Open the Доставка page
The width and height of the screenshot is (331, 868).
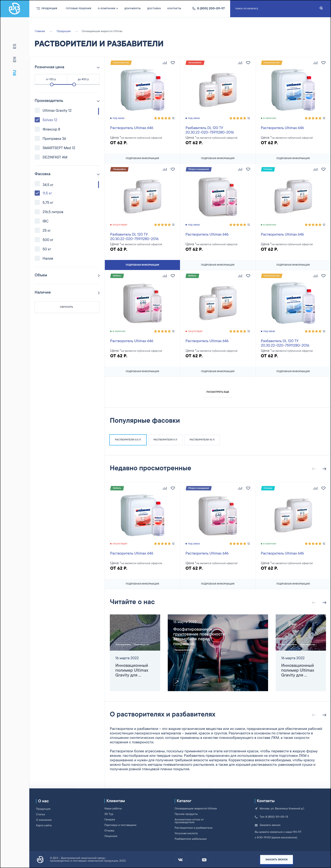pyautogui.click(x=154, y=8)
